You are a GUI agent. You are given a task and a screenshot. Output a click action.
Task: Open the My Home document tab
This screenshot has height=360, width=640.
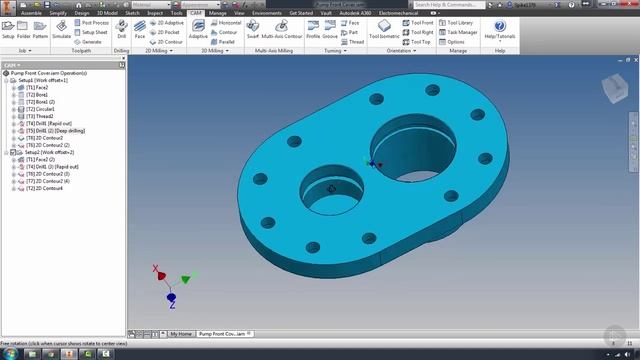pyautogui.click(x=181, y=334)
